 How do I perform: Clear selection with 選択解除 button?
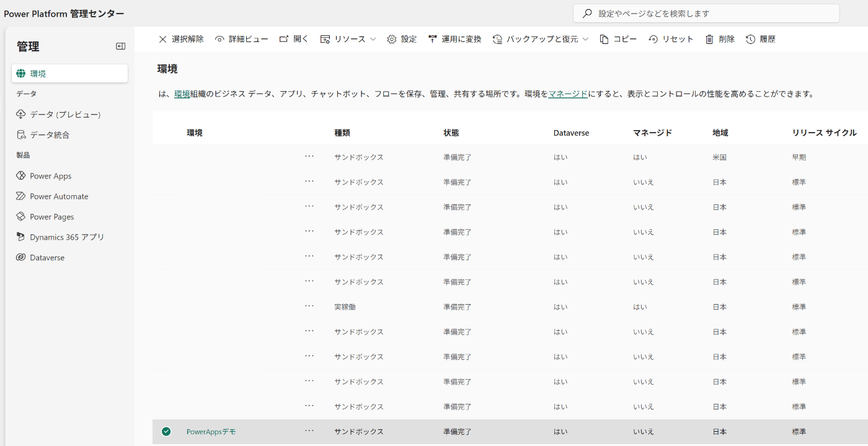pyautogui.click(x=181, y=39)
